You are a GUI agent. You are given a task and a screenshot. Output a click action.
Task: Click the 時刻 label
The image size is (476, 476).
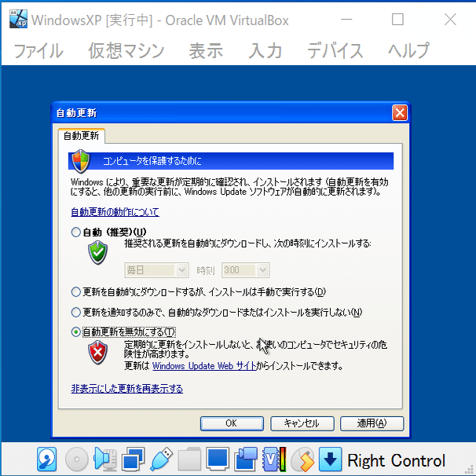coord(206,270)
